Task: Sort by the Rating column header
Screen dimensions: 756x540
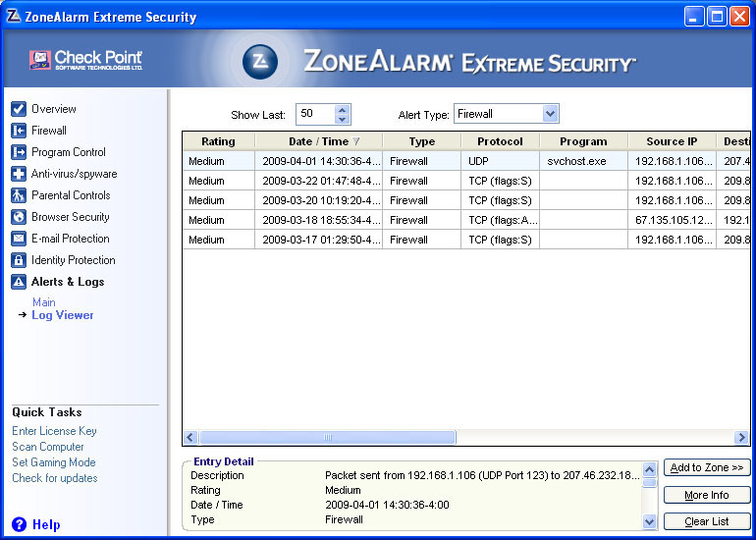Action: (x=218, y=141)
